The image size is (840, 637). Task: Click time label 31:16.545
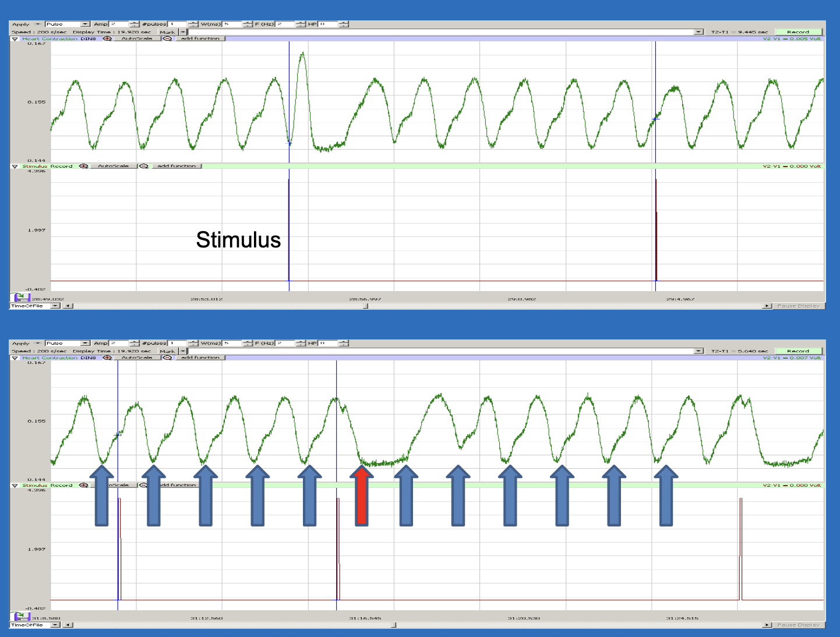[365, 618]
